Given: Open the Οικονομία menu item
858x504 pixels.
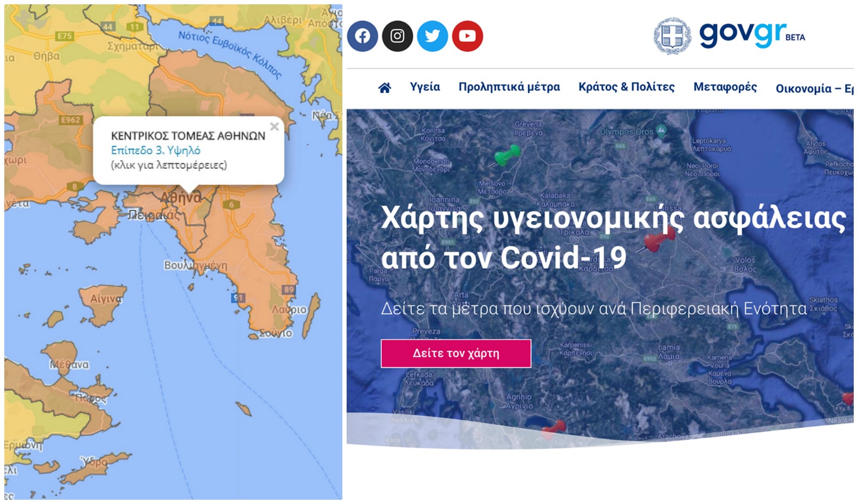Looking at the screenshot, I should click(814, 88).
